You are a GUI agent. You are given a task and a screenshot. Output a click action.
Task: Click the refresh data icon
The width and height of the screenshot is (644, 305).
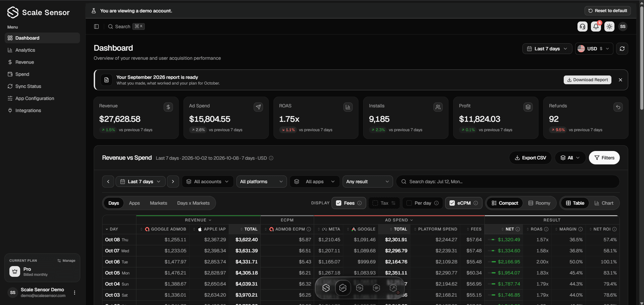coord(622,49)
